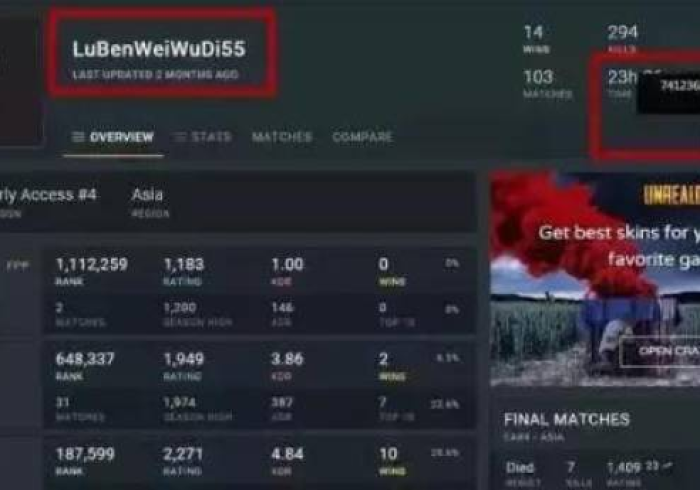The image size is (700, 490).
Task: Click the red smoke advertisement image
Action: click(x=595, y=279)
